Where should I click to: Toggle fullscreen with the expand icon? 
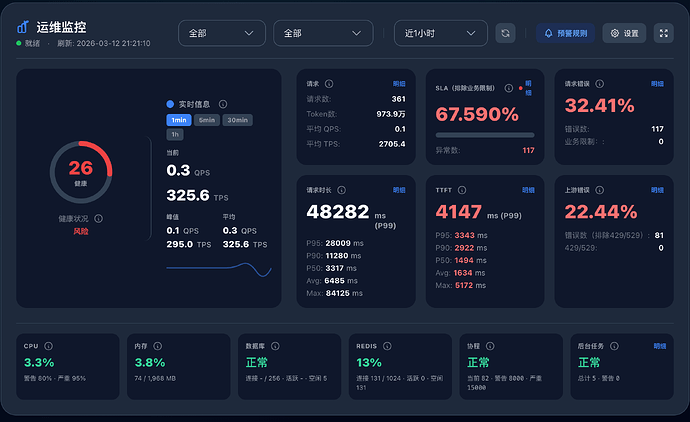tap(664, 33)
